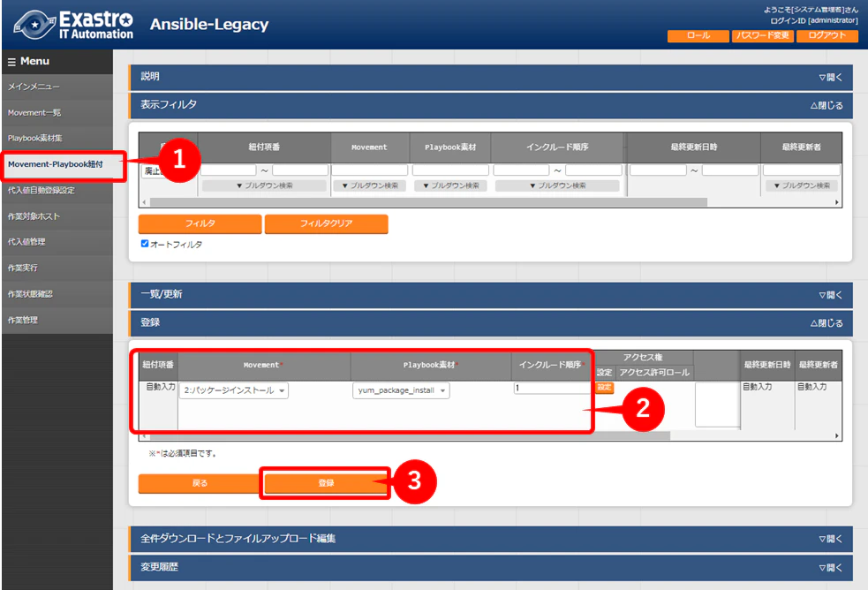The width and height of the screenshot is (868, 590).
Task: Click the フィルタクリア button
Action: point(326,223)
